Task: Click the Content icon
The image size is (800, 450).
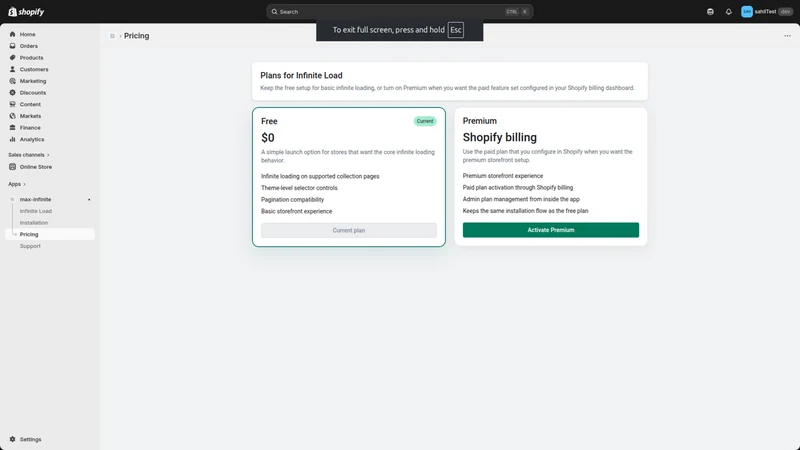Action: point(12,104)
